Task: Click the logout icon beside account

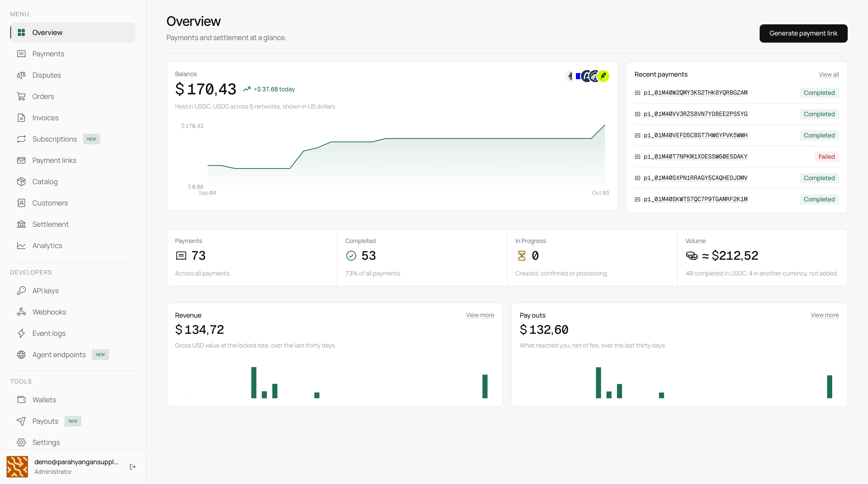Action: [x=133, y=466]
